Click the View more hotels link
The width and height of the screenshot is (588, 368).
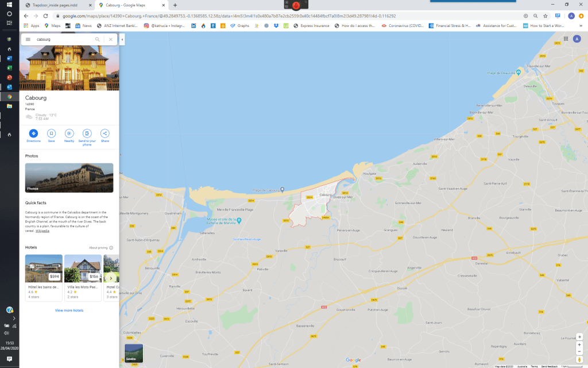click(x=69, y=310)
